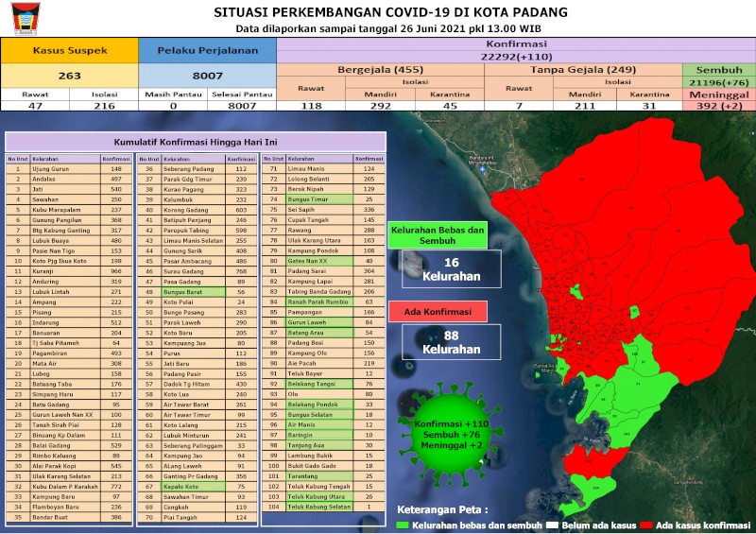The width and height of the screenshot is (756, 534).
Task: Click the suspect Isolasi value '216'
Action: tap(104, 106)
